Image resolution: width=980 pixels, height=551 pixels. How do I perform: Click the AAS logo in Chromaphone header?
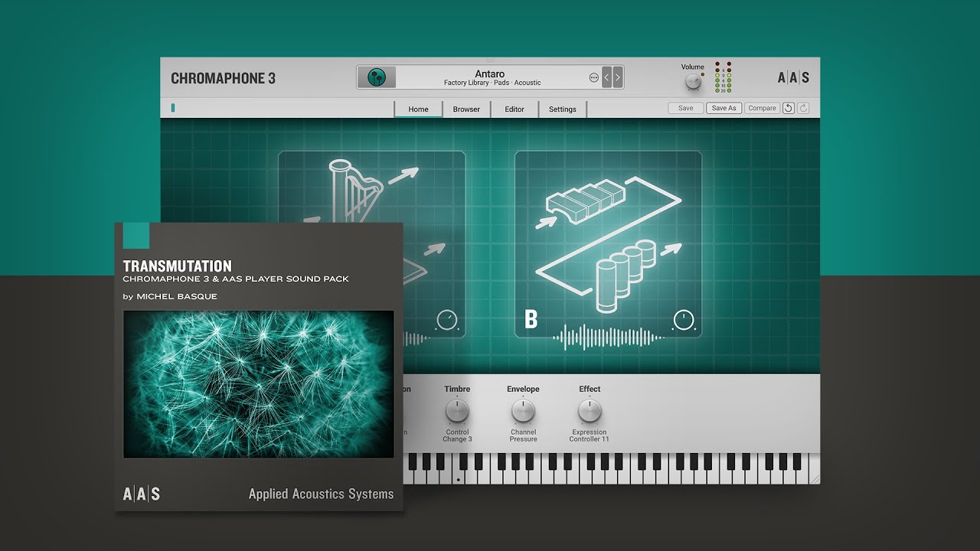tap(793, 77)
